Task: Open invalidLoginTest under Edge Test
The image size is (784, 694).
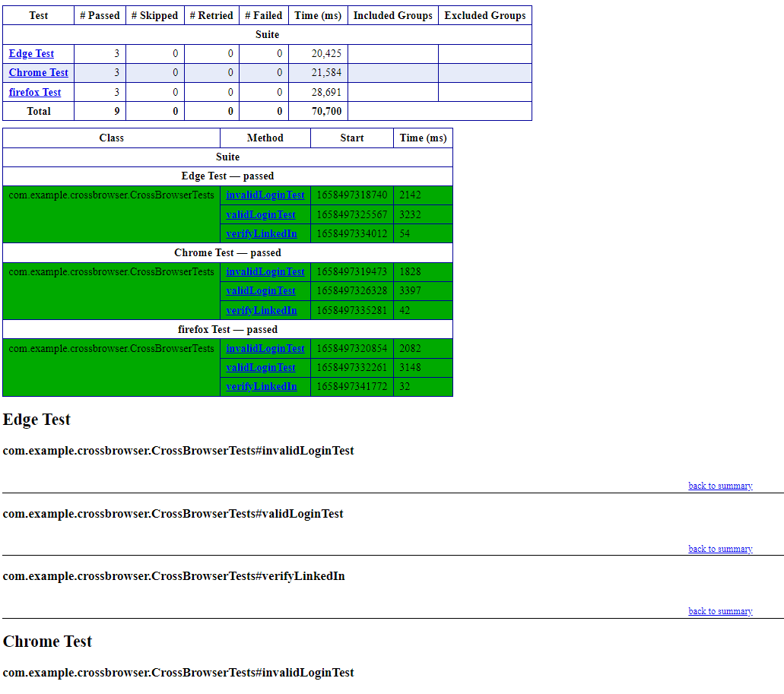Action: [x=265, y=195]
